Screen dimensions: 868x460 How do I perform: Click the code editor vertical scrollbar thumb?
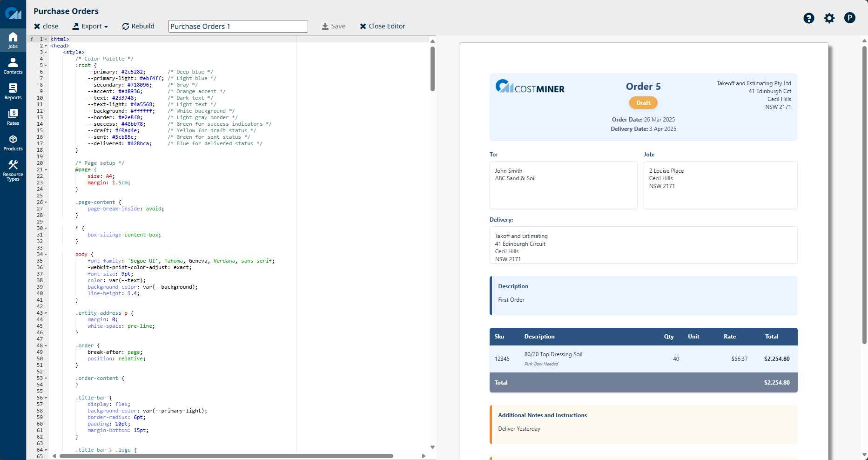point(432,68)
